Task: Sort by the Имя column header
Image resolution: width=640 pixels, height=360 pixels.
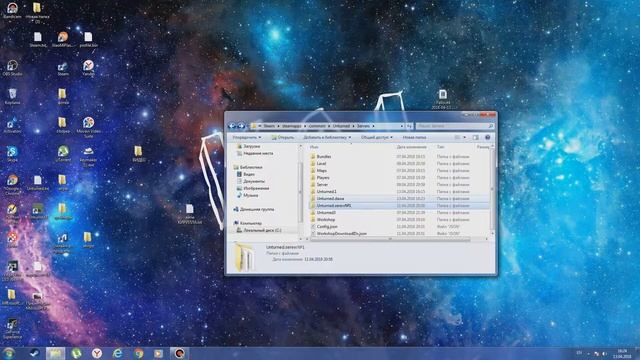Action: (314, 147)
